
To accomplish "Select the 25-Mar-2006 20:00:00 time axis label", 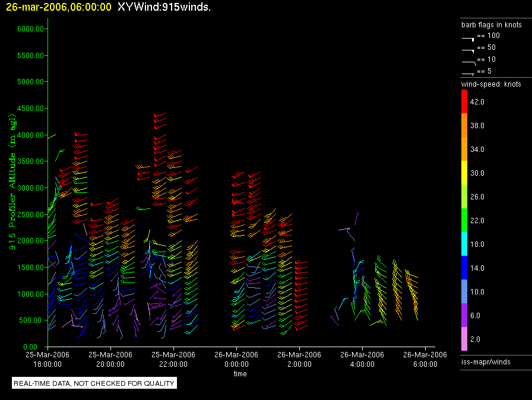I will [x=110, y=359].
